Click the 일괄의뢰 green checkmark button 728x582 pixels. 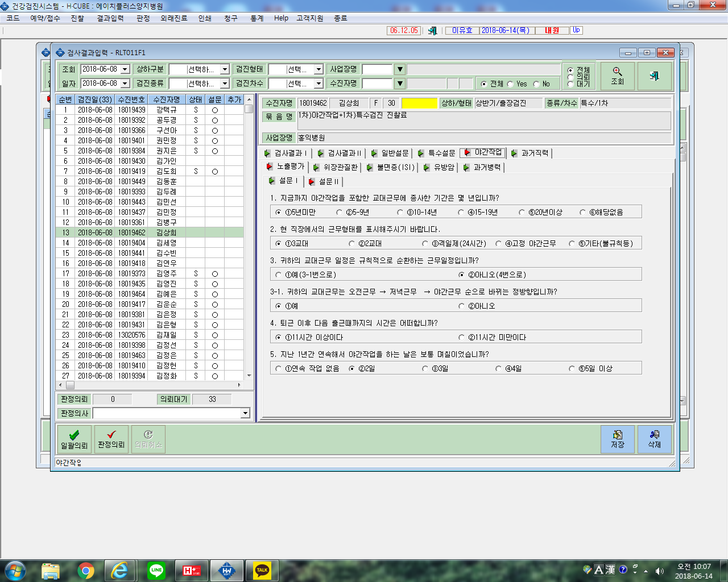point(75,439)
